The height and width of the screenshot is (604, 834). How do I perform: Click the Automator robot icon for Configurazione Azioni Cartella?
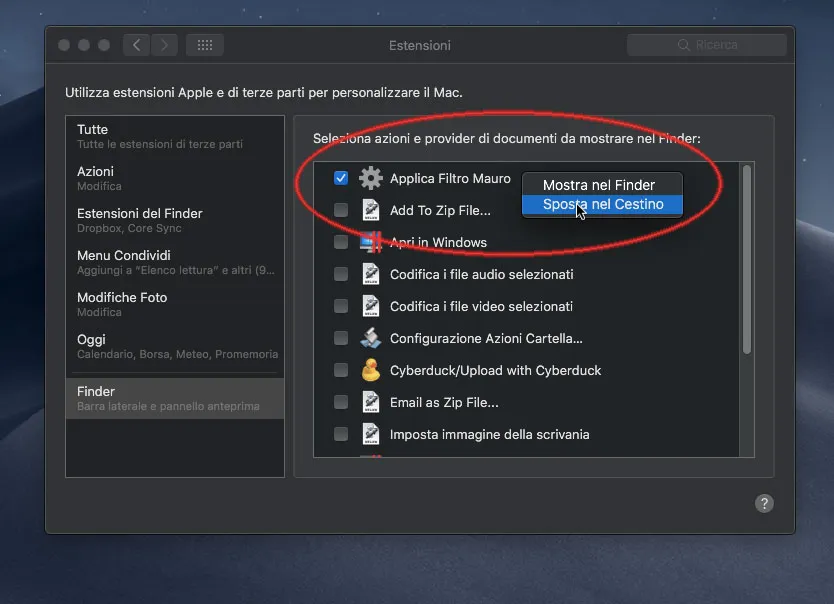[x=371, y=338]
